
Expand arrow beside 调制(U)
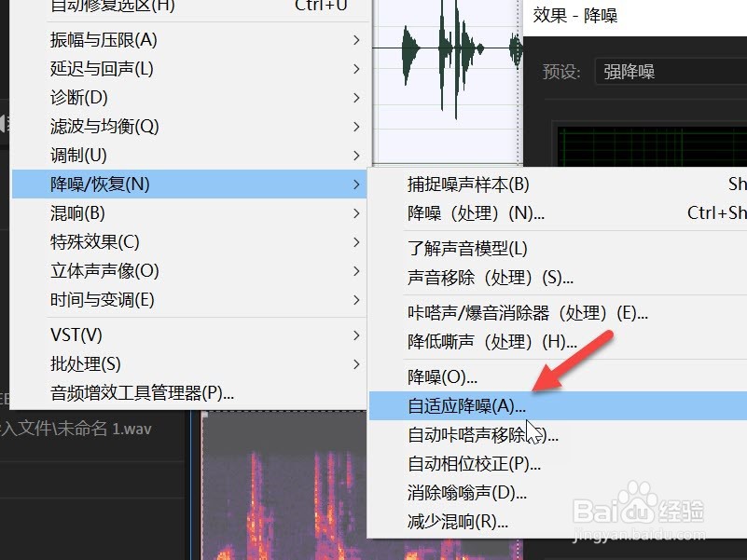[356, 156]
